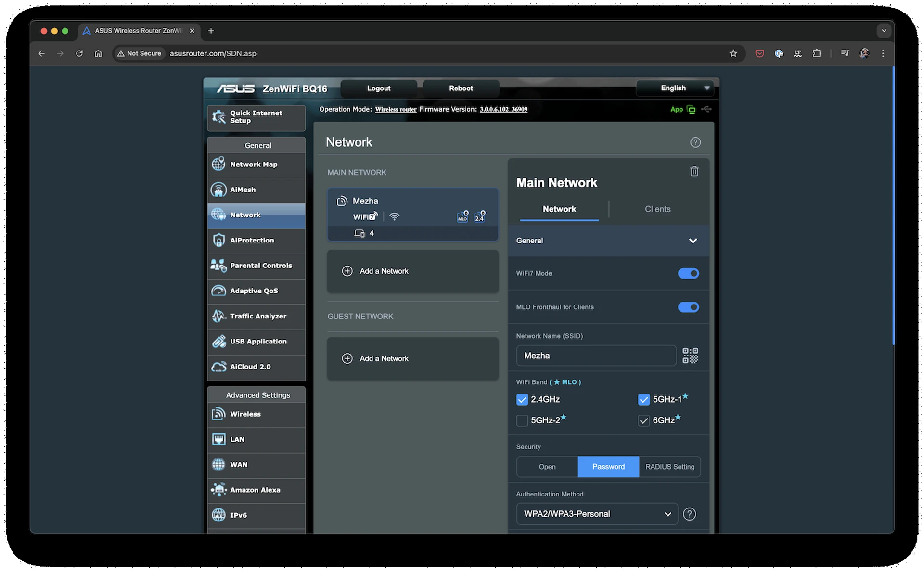This screenshot has width=924, height=572.
Task: Select the Network tab in Main Network
Action: pyautogui.click(x=559, y=209)
